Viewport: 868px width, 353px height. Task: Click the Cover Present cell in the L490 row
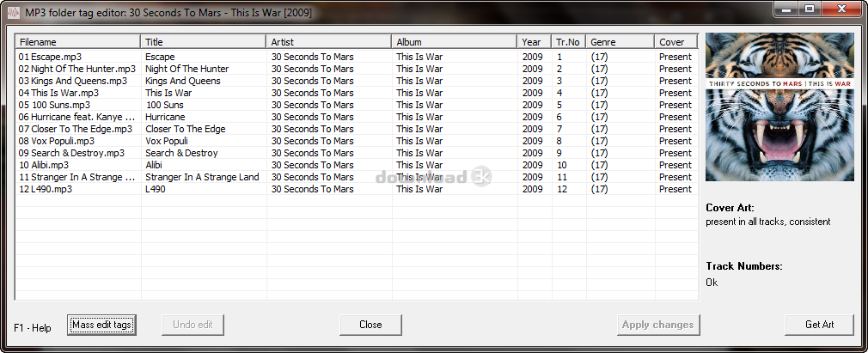(x=675, y=189)
